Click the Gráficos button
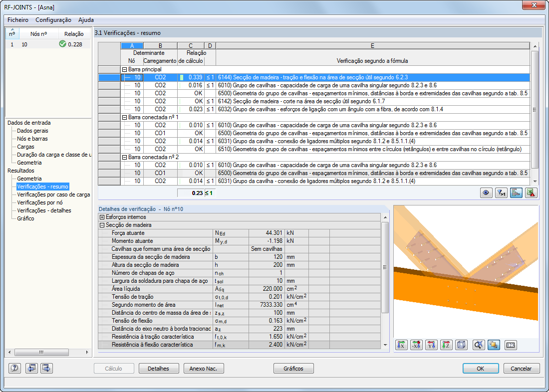 tap(293, 369)
